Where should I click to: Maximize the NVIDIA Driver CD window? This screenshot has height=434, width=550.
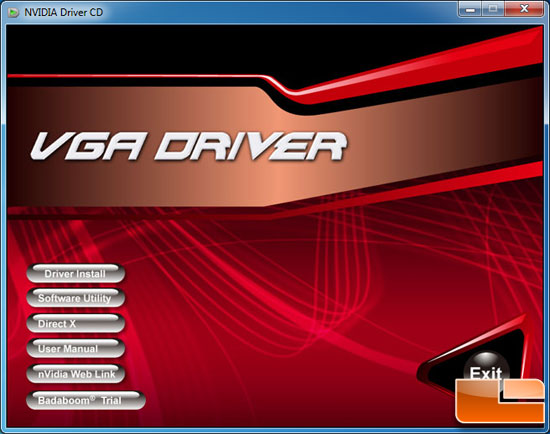(493, 9)
